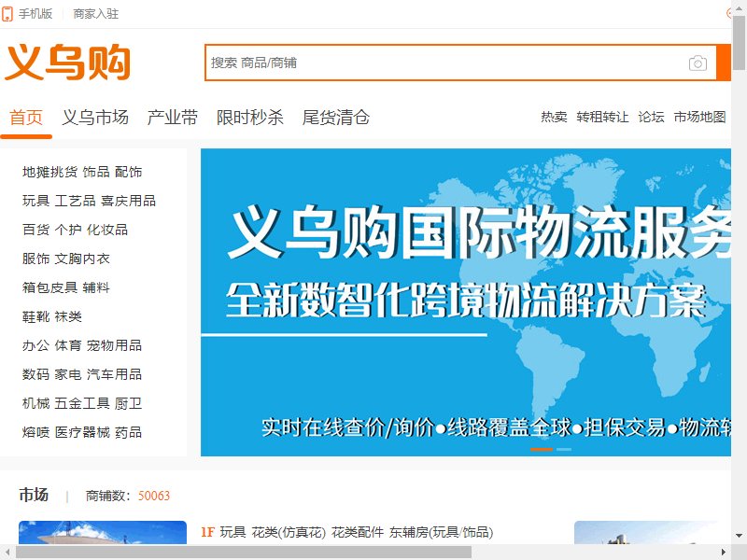Select the 家电 appliances category
Image resolution: width=747 pixels, height=560 pixels.
(68, 375)
